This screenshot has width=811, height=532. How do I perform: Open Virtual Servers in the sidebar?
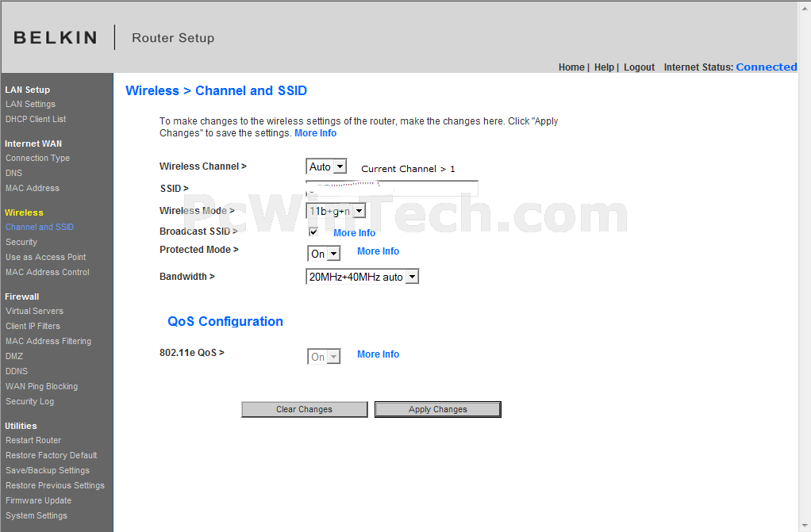34,312
